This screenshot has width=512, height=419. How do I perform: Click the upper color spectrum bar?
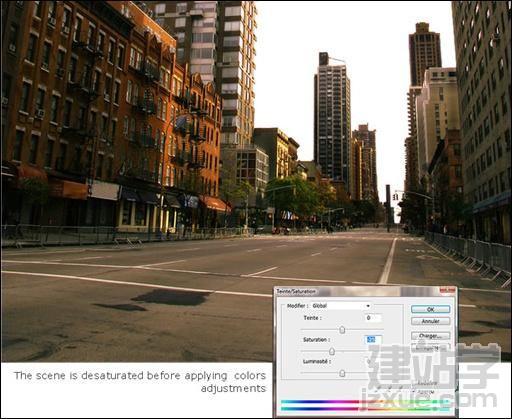[x=365, y=402]
